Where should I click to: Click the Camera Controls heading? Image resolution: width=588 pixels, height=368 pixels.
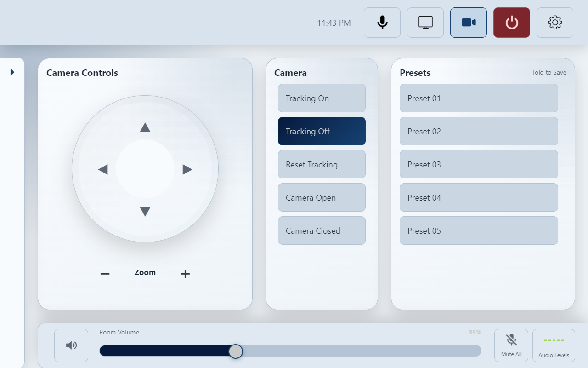tap(82, 73)
